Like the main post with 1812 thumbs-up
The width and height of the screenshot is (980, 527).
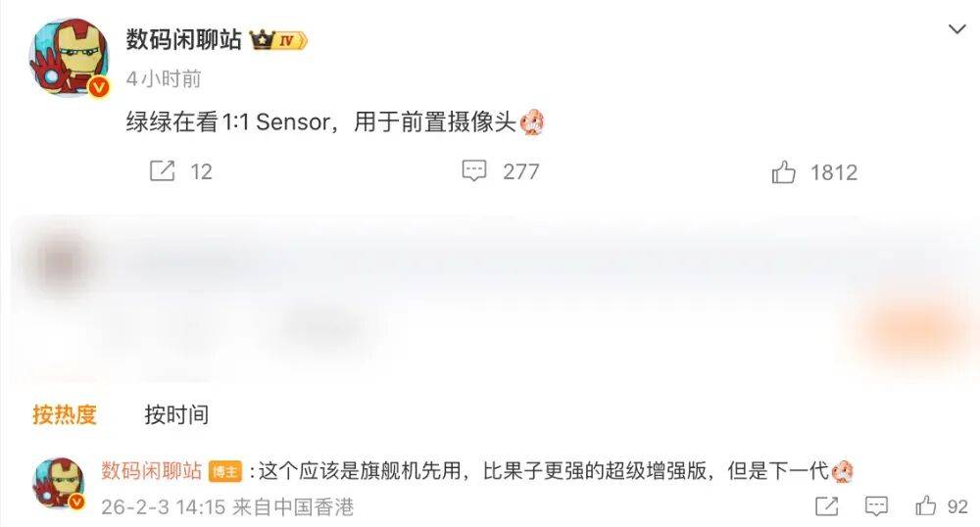[x=783, y=171]
